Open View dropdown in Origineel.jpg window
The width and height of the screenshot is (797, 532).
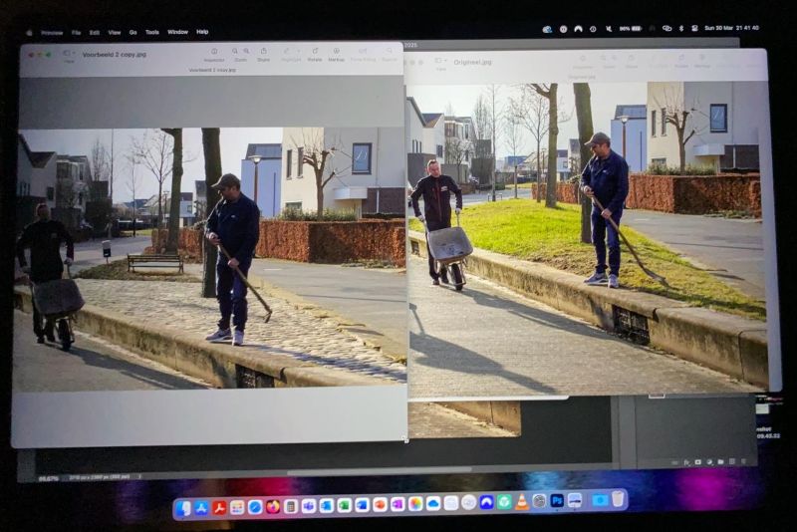coord(439,62)
